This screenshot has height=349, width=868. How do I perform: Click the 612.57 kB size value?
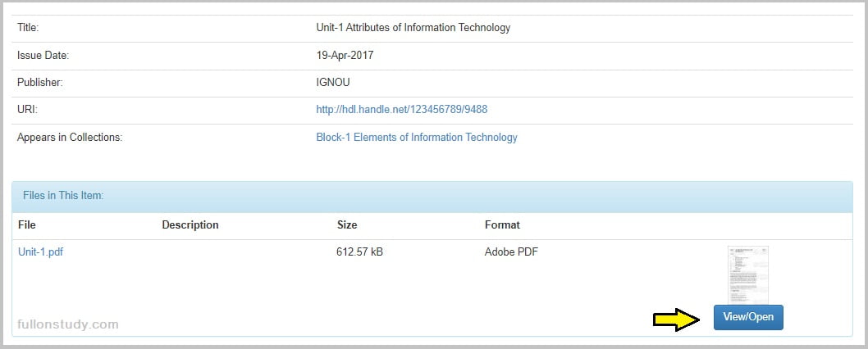(x=359, y=252)
